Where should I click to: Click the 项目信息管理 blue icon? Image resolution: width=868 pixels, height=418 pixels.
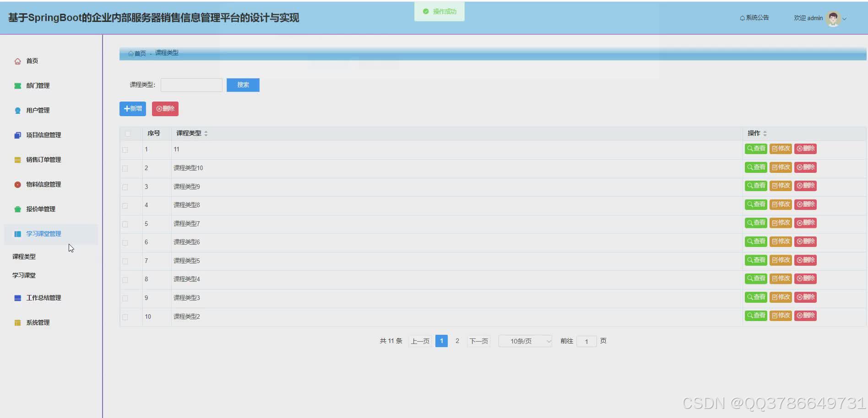pyautogui.click(x=17, y=135)
